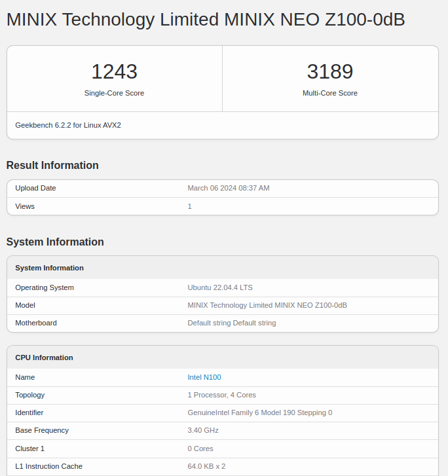Click the large System Information section heading
Image resolution: width=448 pixels, height=476 pixels.
pyautogui.click(x=55, y=242)
